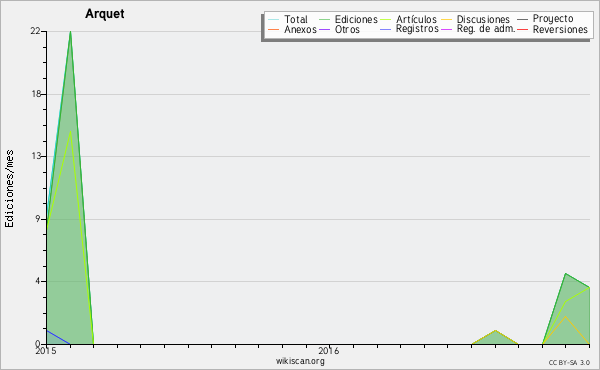
Task: Click the 2015 x-axis label
Action: [46, 351]
